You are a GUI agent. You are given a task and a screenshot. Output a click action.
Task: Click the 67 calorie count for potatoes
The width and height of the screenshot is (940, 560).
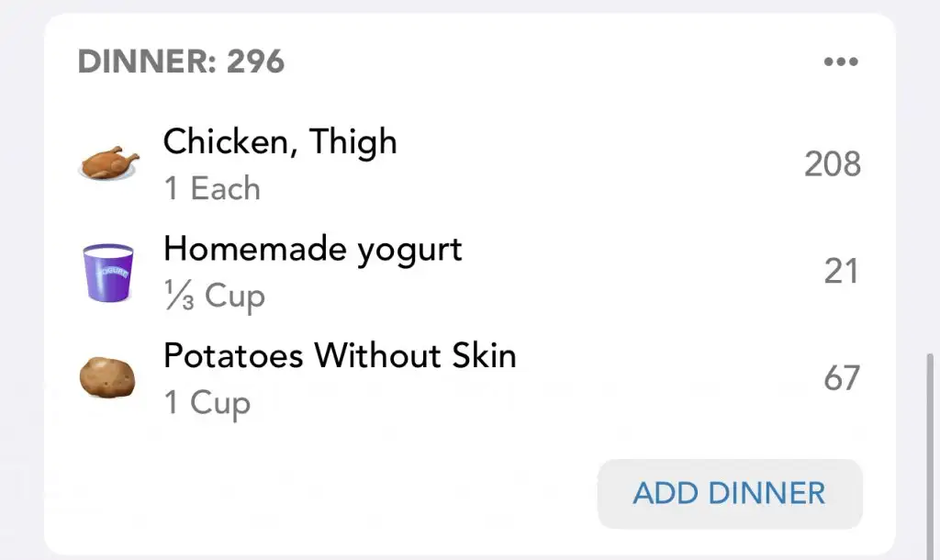[x=841, y=378]
